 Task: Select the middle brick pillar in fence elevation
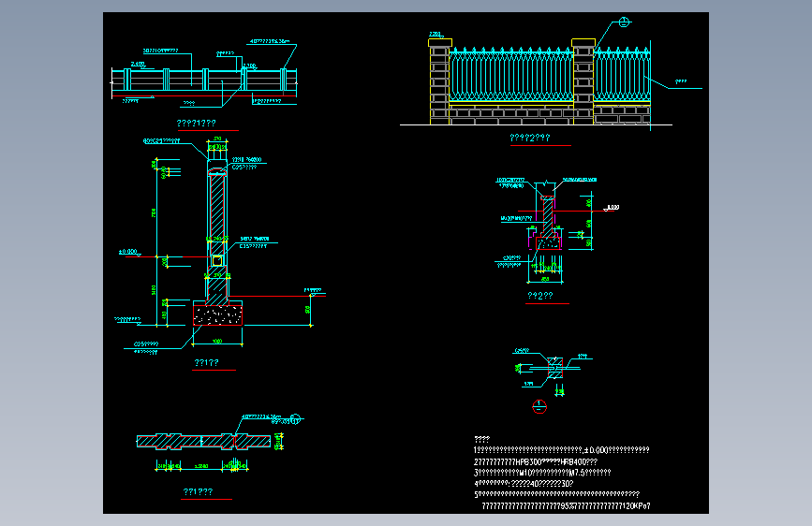point(583,81)
